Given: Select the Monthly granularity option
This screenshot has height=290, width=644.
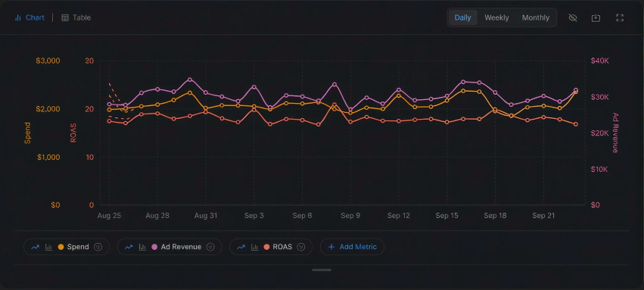Looking at the screenshot, I should pyautogui.click(x=536, y=17).
